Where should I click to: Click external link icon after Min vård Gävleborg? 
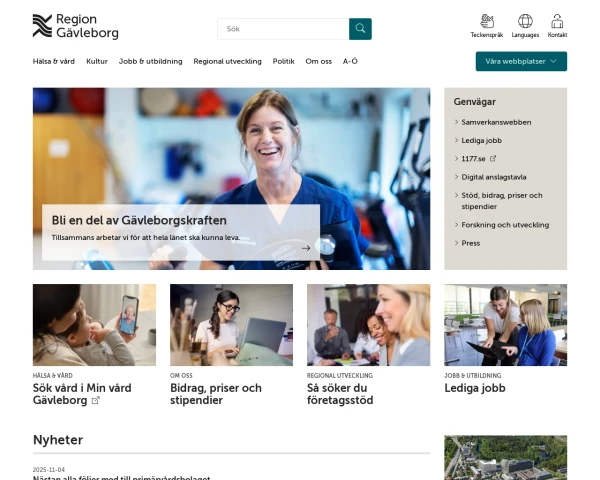(96, 401)
